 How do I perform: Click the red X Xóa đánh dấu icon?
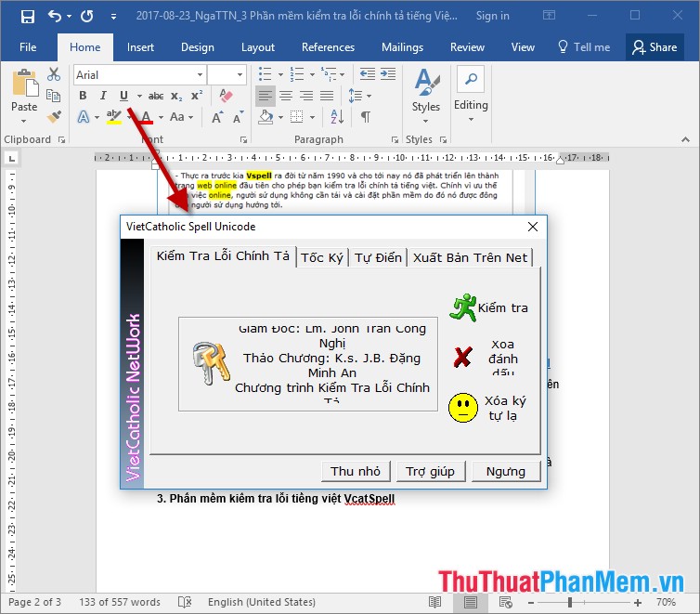(462, 358)
